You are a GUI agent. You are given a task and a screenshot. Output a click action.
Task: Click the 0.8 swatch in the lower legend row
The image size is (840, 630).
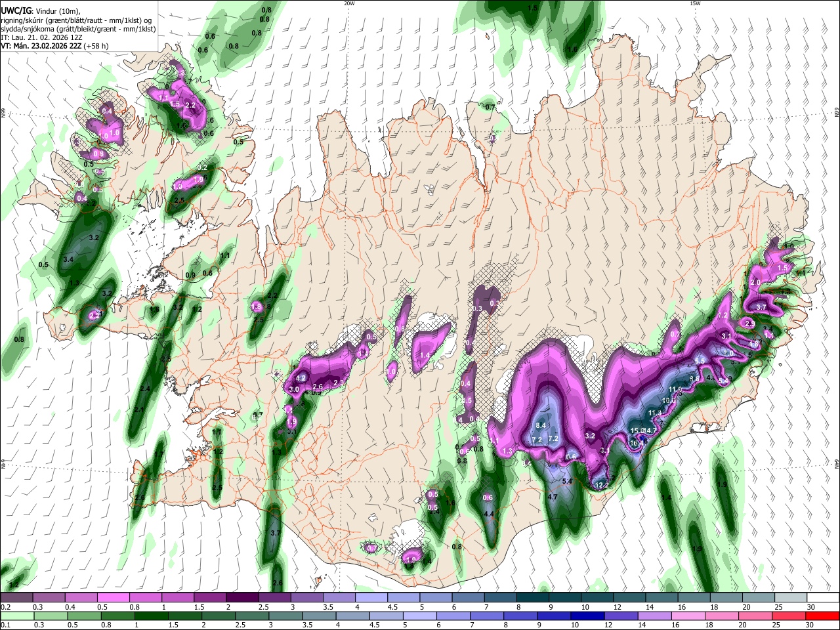(117, 616)
